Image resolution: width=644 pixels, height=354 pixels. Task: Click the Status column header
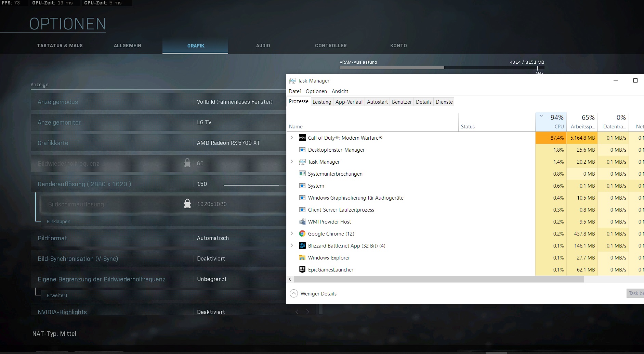pos(497,122)
